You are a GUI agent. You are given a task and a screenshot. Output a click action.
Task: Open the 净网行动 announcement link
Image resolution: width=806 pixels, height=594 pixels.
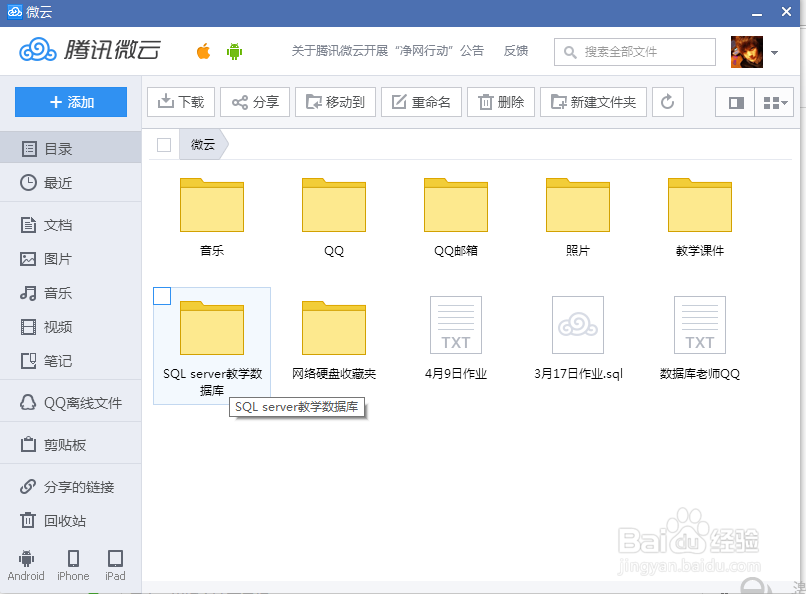[388, 51]
